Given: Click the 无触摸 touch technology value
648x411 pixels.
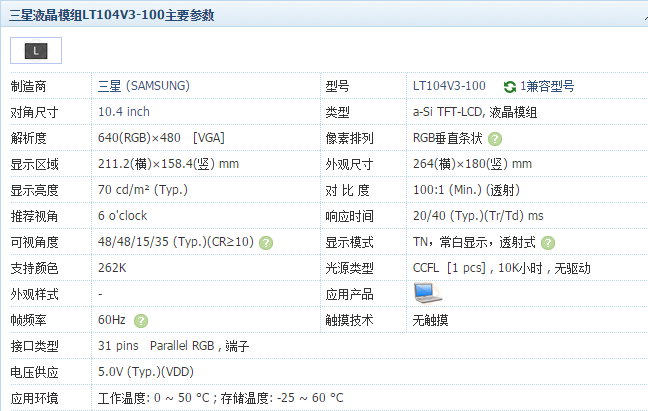Looking at the screenshot, I should [x=431, y=320].
